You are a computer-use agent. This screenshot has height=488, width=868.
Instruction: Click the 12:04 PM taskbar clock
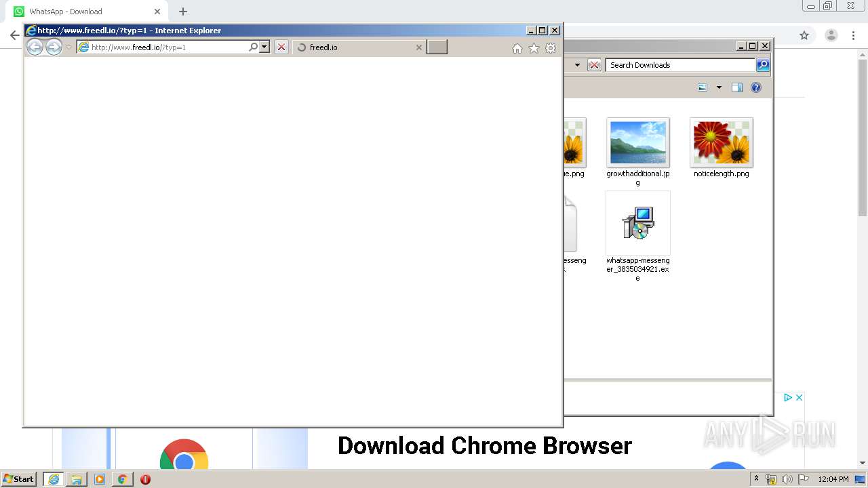pyautogui.click(x=833, y=479)
